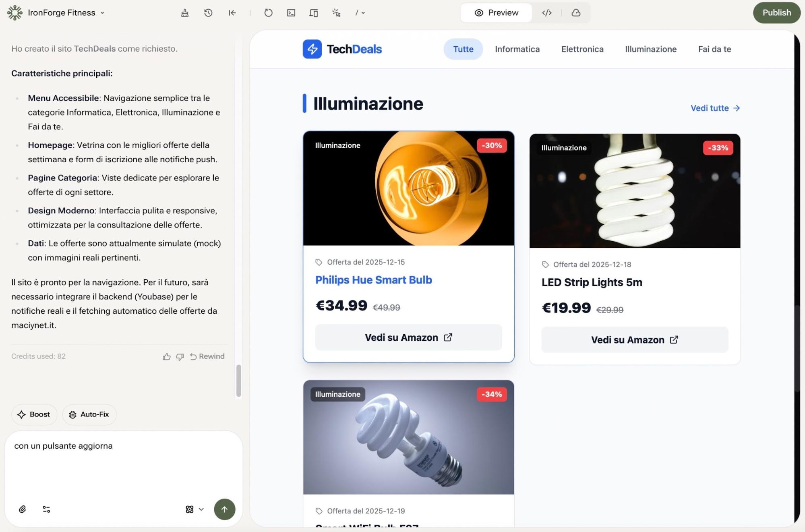Collapse the chat panel with arrow icon
This screenshot has width=805, height=532.
pyautogui.click(x=232, y=13)
